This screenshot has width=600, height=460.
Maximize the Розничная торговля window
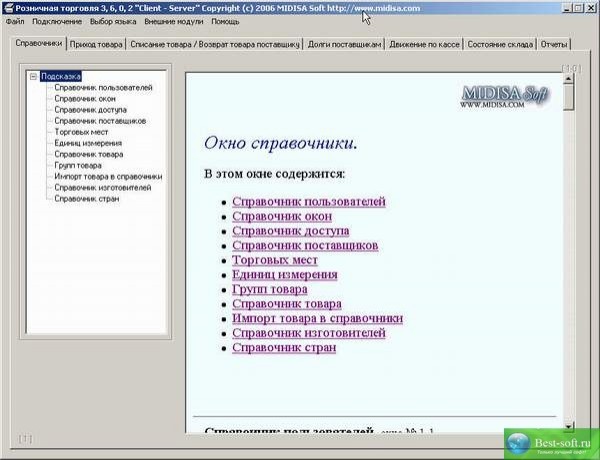[579, 8]
